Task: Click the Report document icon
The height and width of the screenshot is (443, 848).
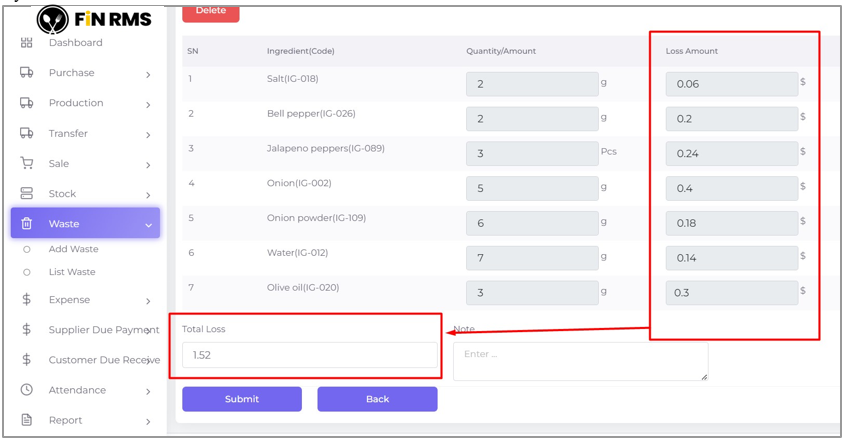Action: click(27, 420)
